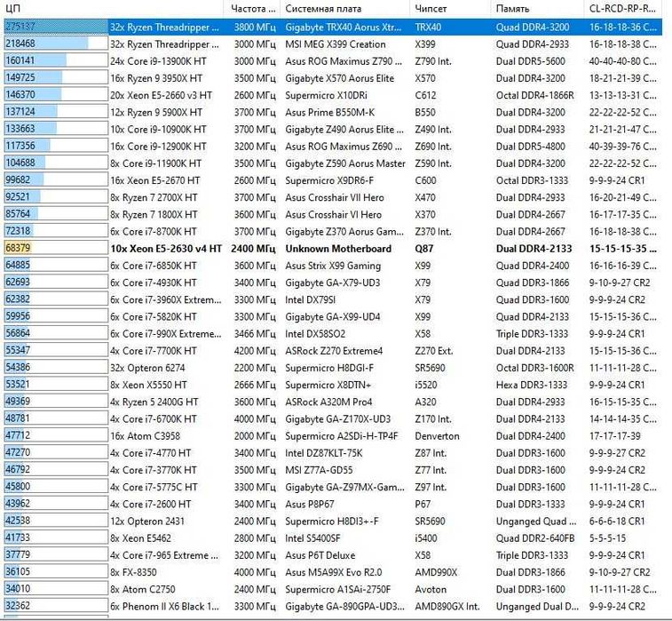Select 32x Opteron 6274 row
This screenshot has width=672, height=621.
tap(333, 368)
